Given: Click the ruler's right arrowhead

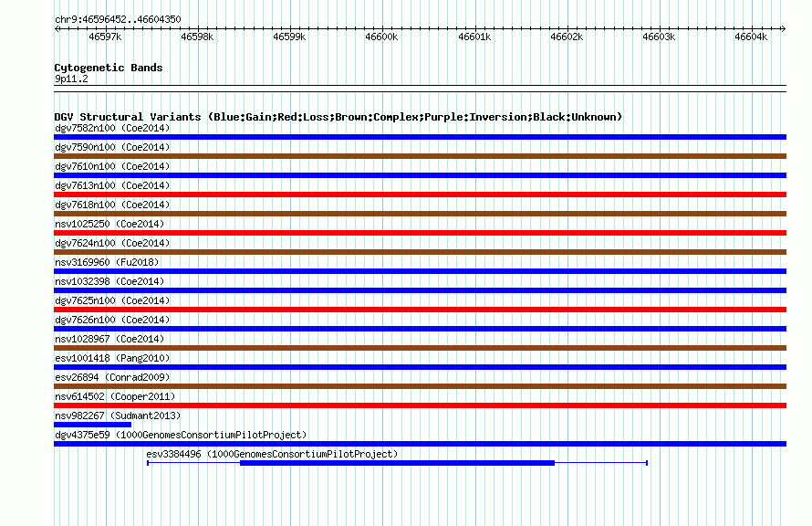Looking at the screenshot, I should 783,28.
